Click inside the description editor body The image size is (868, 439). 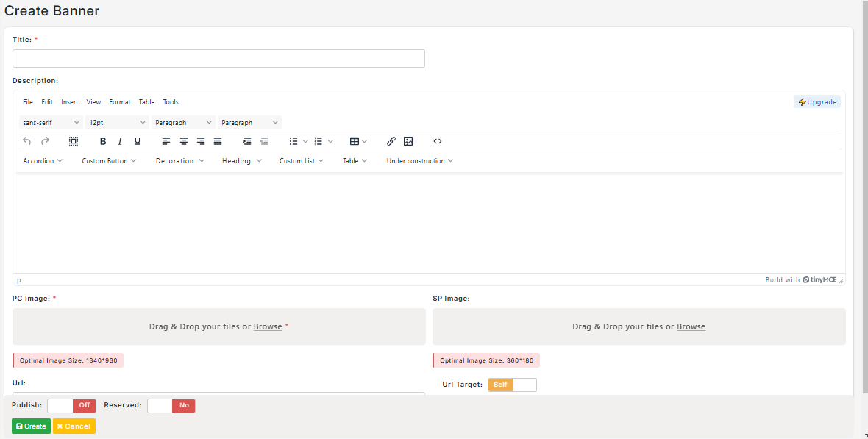pos(429,223)
